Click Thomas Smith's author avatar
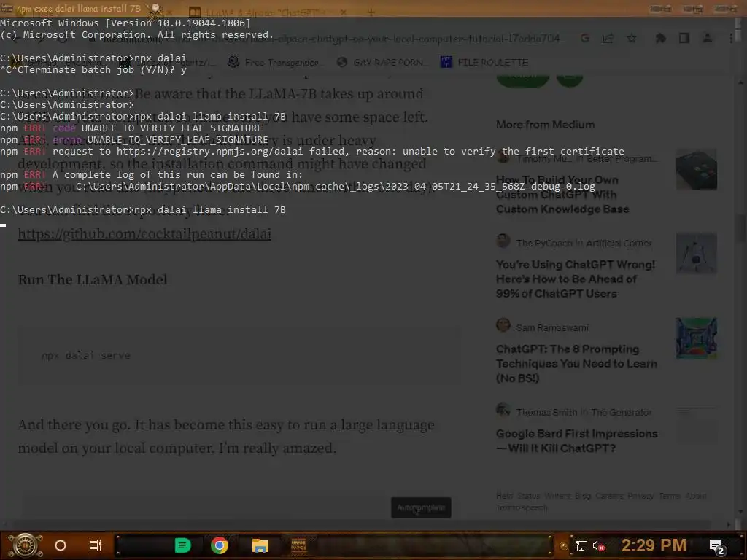Image resolution: width=747 pixels, height=560 pixels. tap(503, 410)
